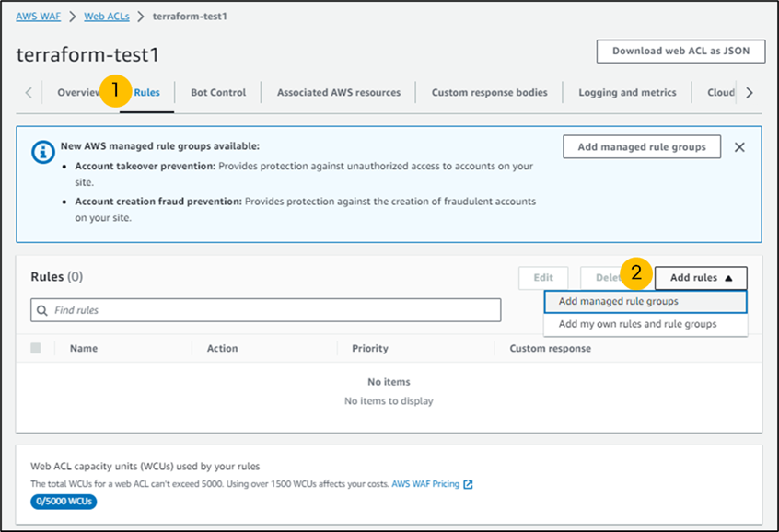Click Account creation fraud prevention text
The width and height of the screenshot is (779, 532).
click(158, 202)
